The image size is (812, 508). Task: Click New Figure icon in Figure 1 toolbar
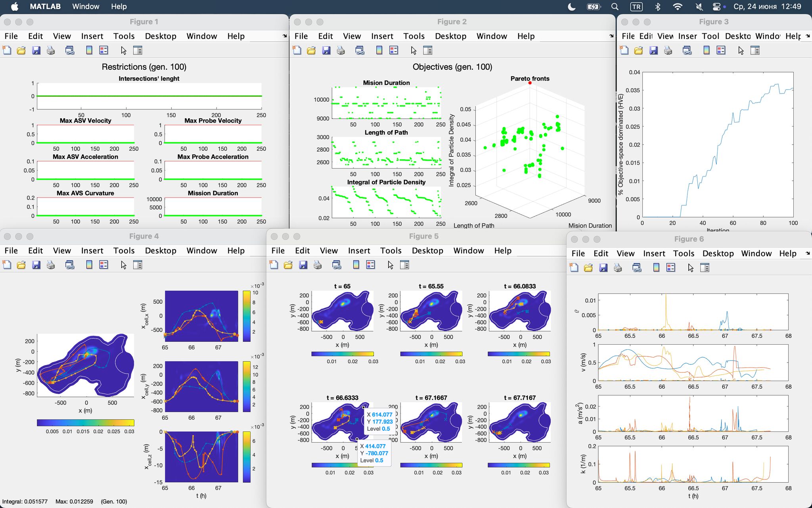(7, 50)
